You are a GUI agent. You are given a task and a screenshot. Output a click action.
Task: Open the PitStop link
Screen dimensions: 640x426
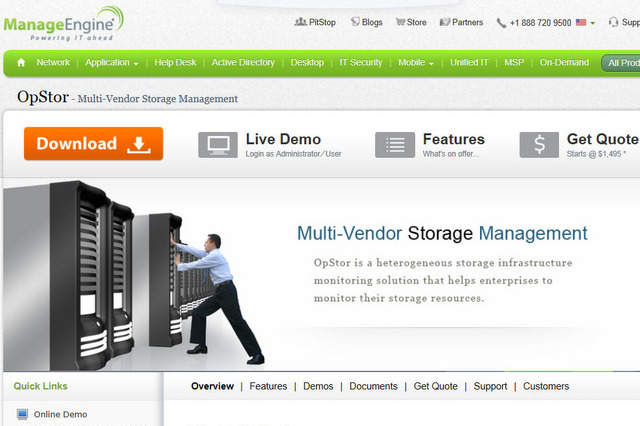[x=322, y=22]
